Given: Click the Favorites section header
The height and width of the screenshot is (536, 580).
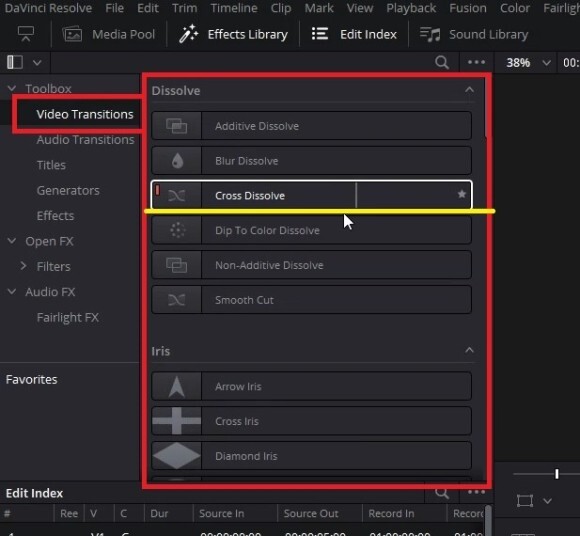Looking at the screenshot, I should tap(31, 380).
